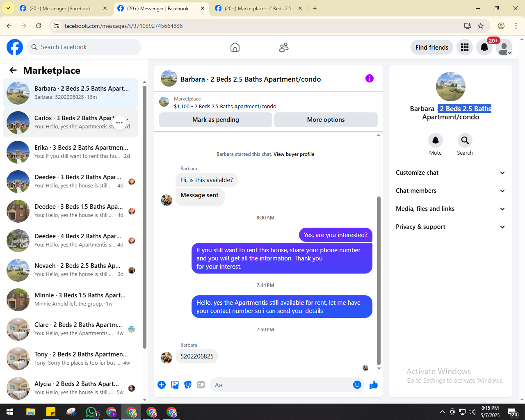Open conversation information purple icon
The width and height of the screenshot is (525, 420).
tap(370, 78)
